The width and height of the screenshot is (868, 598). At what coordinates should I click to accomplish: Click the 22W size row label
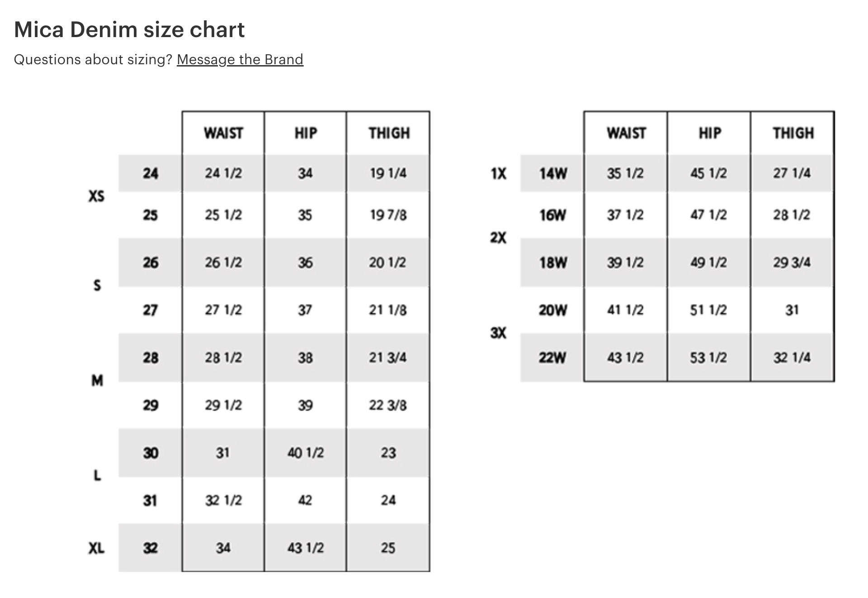552,358
